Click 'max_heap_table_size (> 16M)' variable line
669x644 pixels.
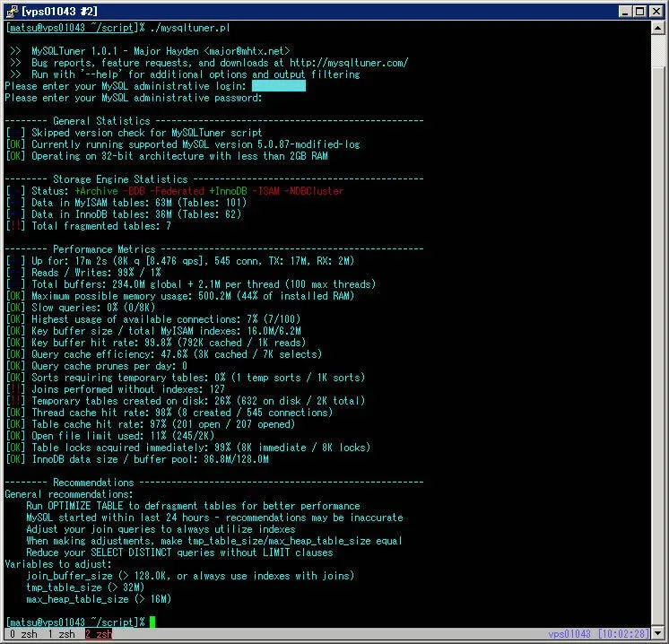[x=99, y=599]
